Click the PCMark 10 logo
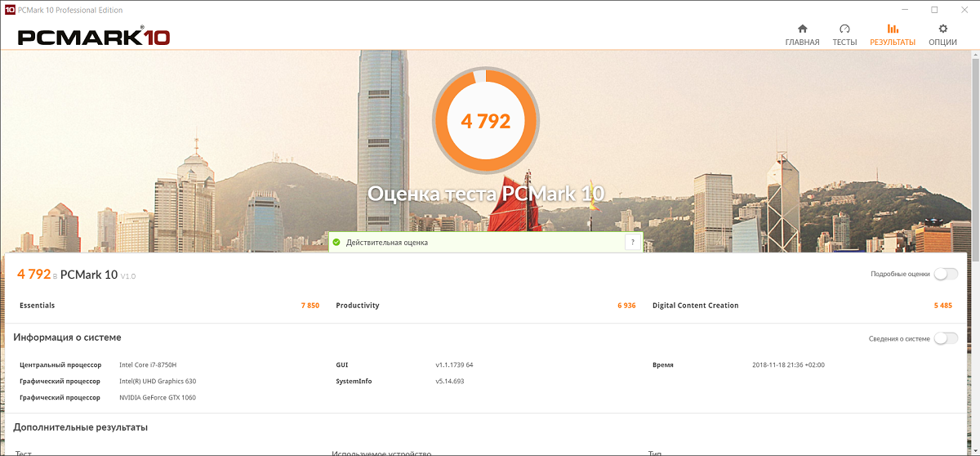 (x=93, y=37)
